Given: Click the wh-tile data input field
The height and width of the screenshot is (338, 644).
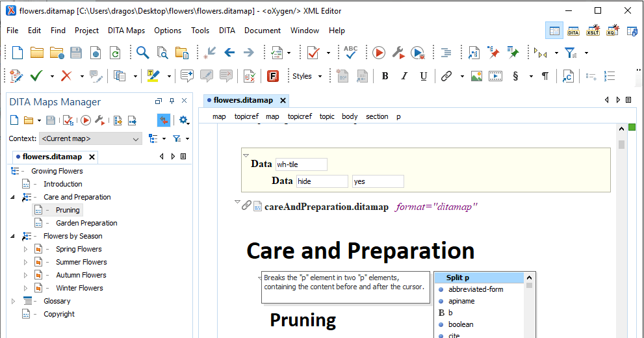Looking at the screenshot, I should coord(301,164).
